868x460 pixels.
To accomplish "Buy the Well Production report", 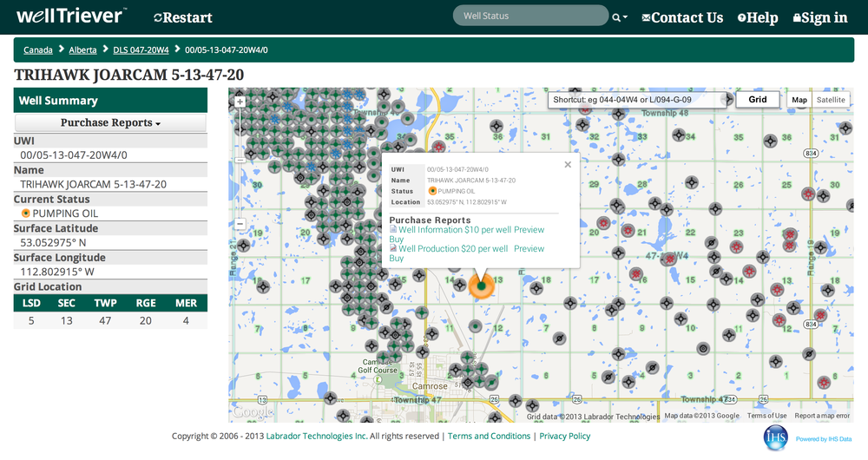I will click(x=396, y=259).
